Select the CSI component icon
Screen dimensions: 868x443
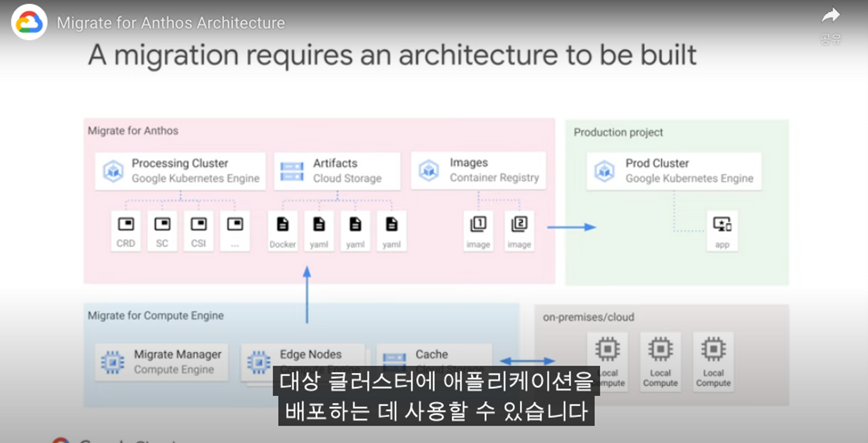(199, 224)
